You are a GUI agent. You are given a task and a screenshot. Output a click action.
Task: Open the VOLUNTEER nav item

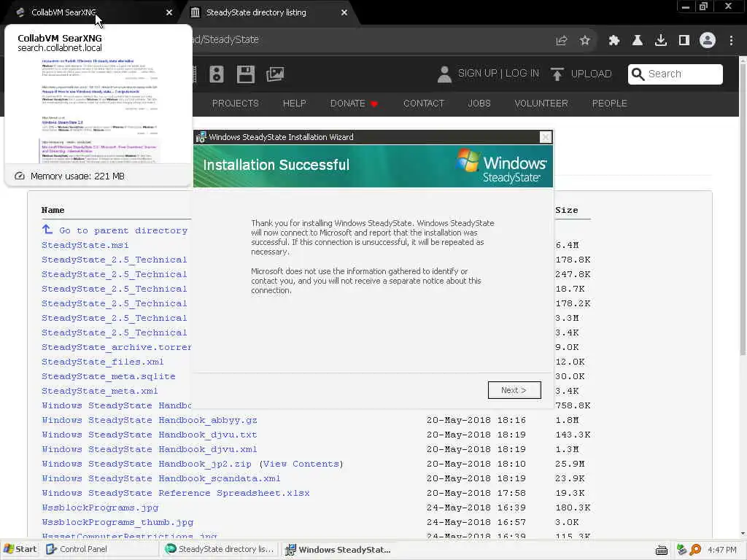[x=541, y=104]
